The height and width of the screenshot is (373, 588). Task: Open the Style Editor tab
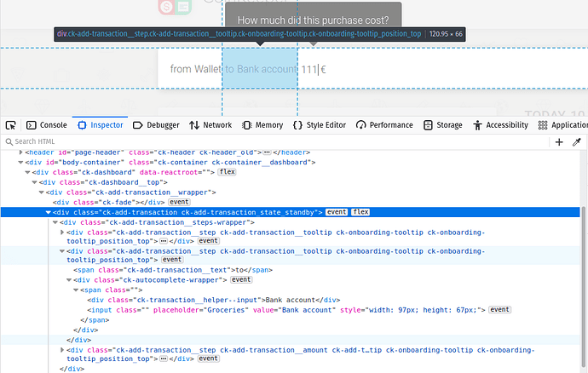tap(320, 125)
